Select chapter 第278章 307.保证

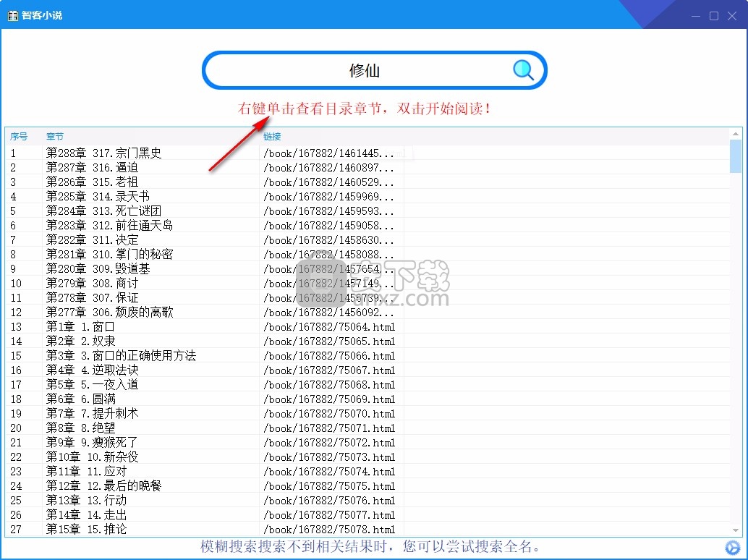point(92,297)
